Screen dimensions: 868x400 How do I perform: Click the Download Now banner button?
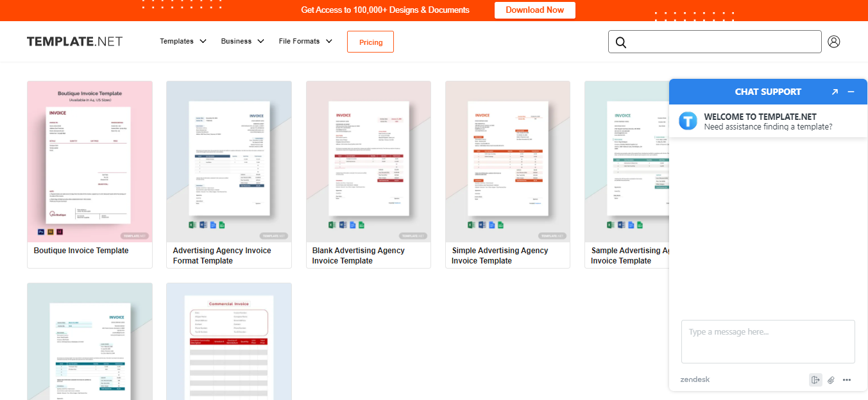coord(534,10)
